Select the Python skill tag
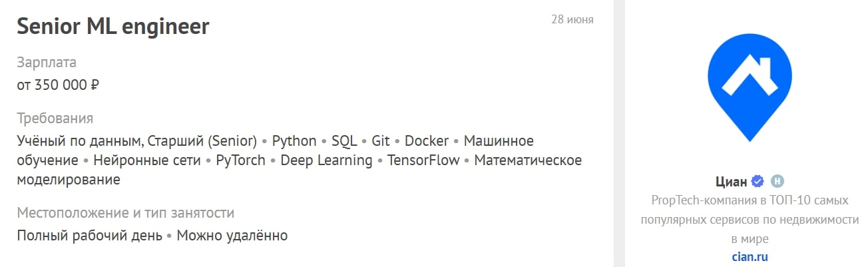The image size is (868, 267). coord(294,141)
